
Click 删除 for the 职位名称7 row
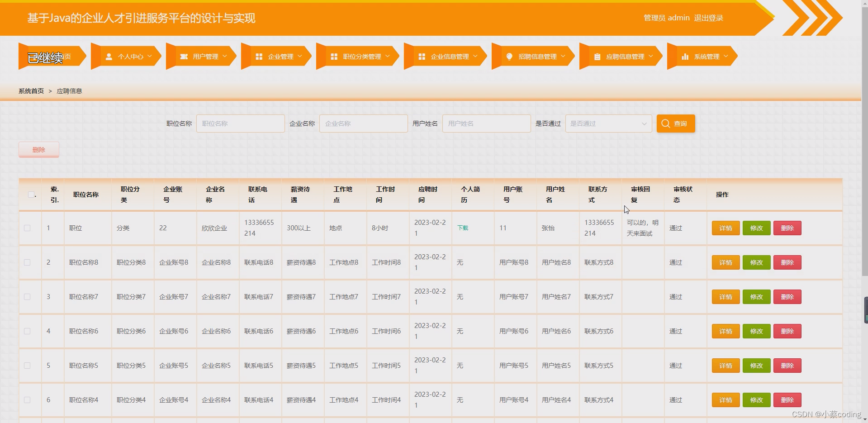coord(787,297)
